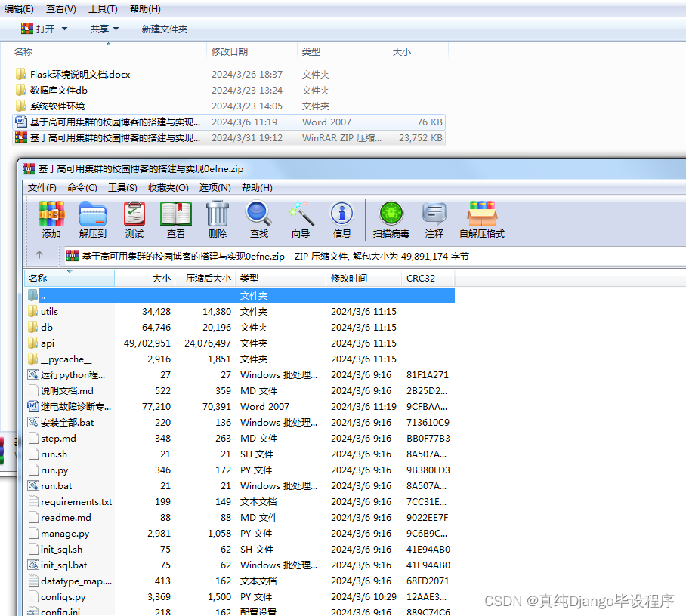Open the api folder in the archive
This screenshot has width=686, height=616.
click(x=48, y=342)
